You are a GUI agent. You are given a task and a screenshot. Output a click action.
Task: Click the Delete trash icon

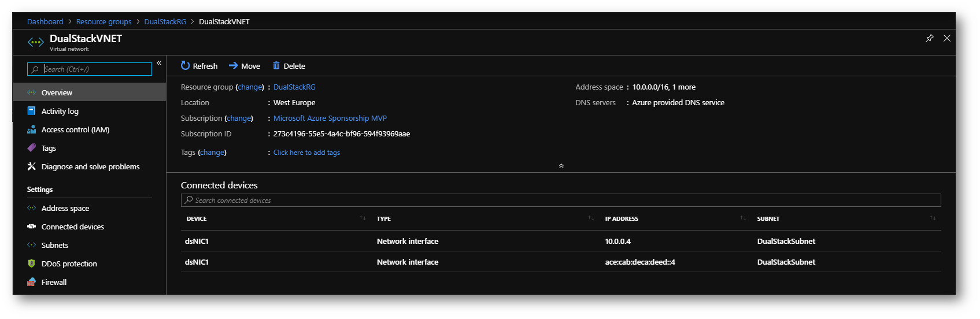(276, 66)
